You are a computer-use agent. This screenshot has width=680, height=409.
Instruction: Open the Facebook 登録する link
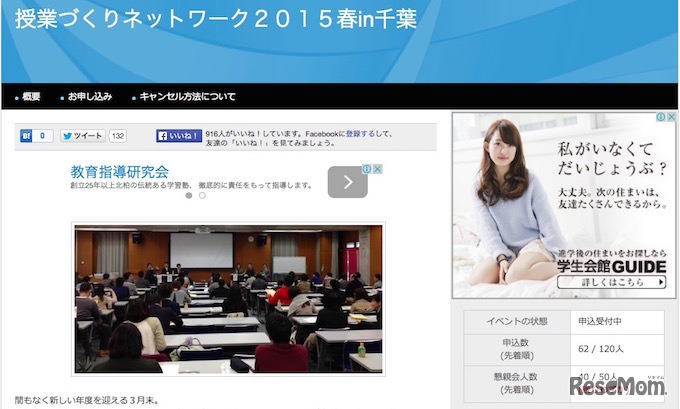pos(360,134)
